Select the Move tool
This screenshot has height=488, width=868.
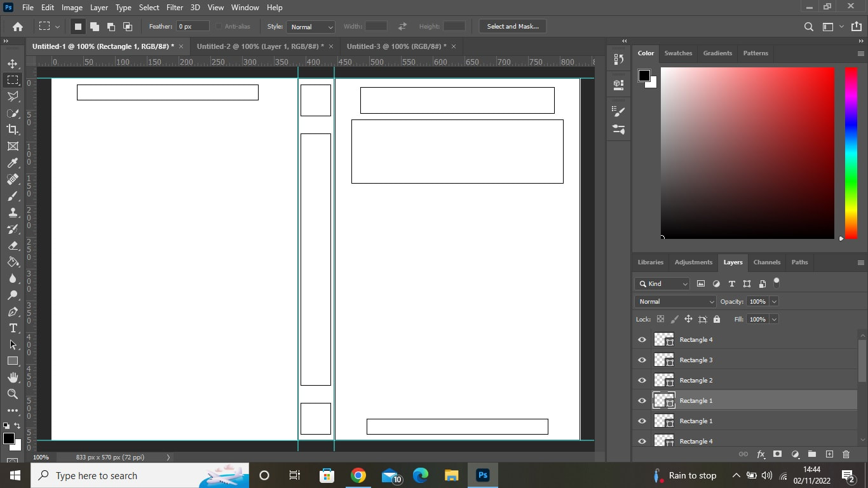coord(13,64)
